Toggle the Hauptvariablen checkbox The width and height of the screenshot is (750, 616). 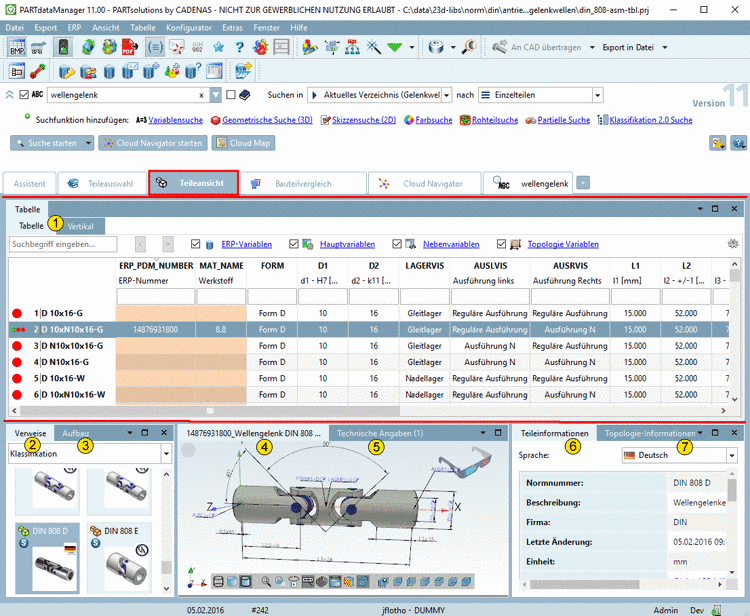tap(294, 244)
